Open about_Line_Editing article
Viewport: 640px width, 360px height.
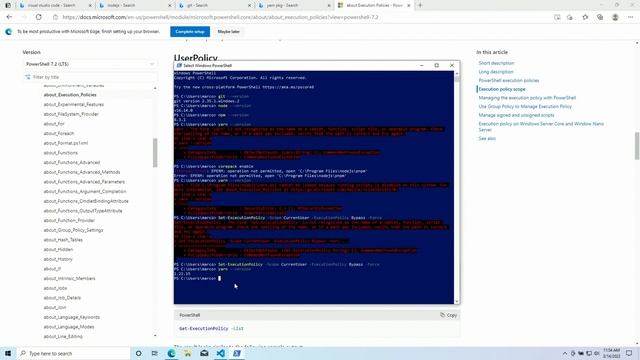pos(63,336)
